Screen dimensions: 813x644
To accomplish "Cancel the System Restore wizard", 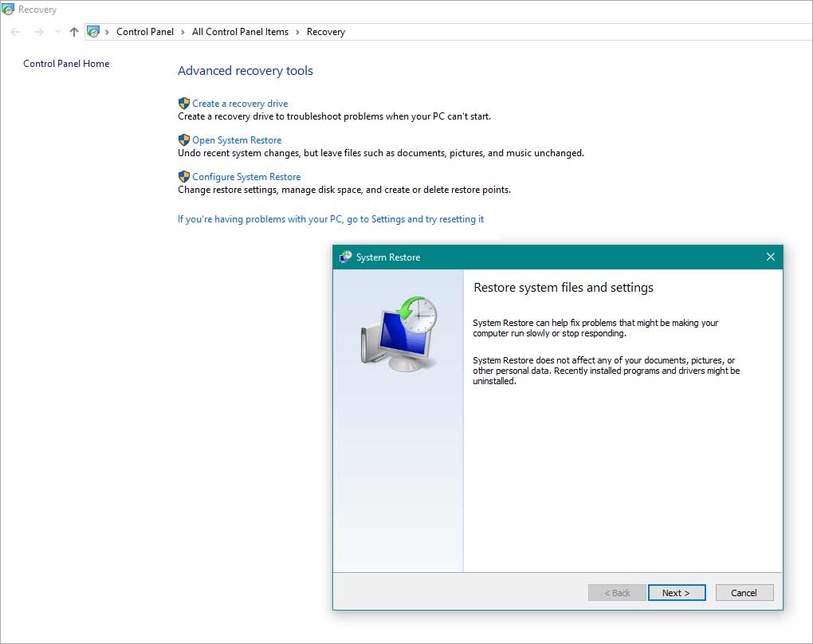I will (x=744, y=593).
